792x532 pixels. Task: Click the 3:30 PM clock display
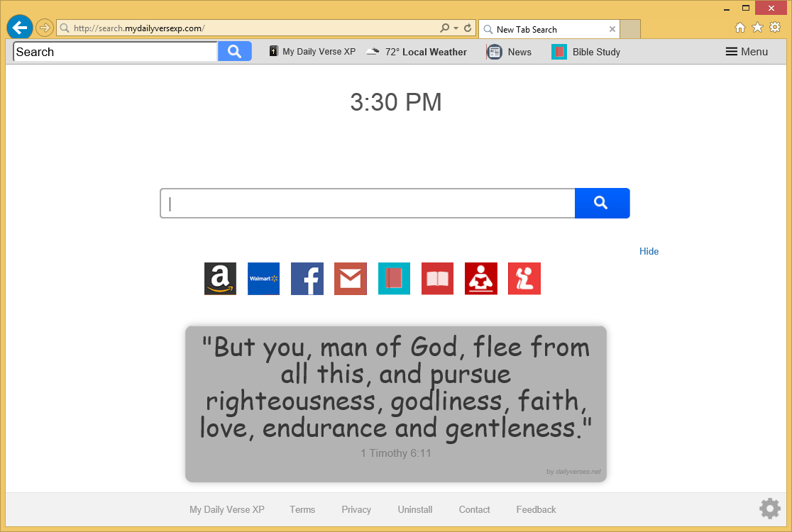coord(396,102)
